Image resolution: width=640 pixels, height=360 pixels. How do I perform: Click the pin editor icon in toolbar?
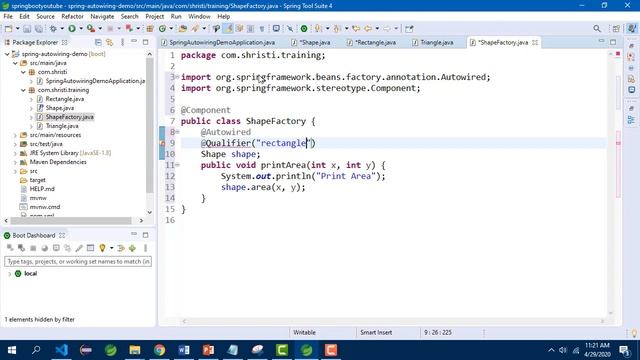click(x=409, y=29)
